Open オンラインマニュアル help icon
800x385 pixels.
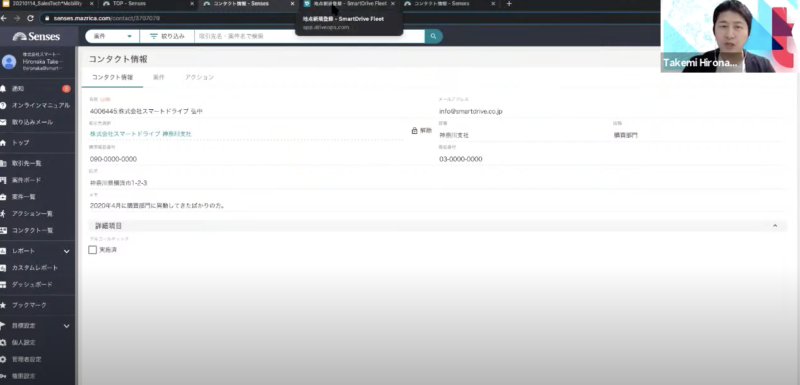3,106
